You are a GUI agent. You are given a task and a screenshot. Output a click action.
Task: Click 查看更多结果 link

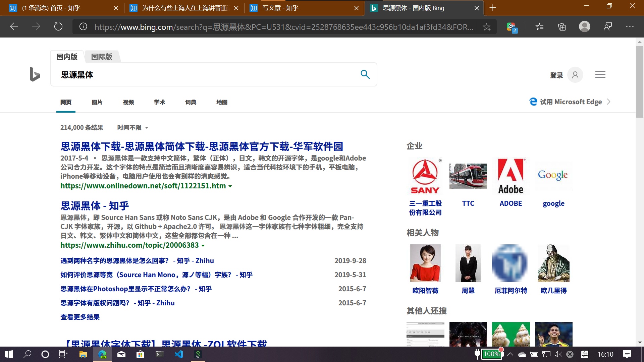[80, 317]
